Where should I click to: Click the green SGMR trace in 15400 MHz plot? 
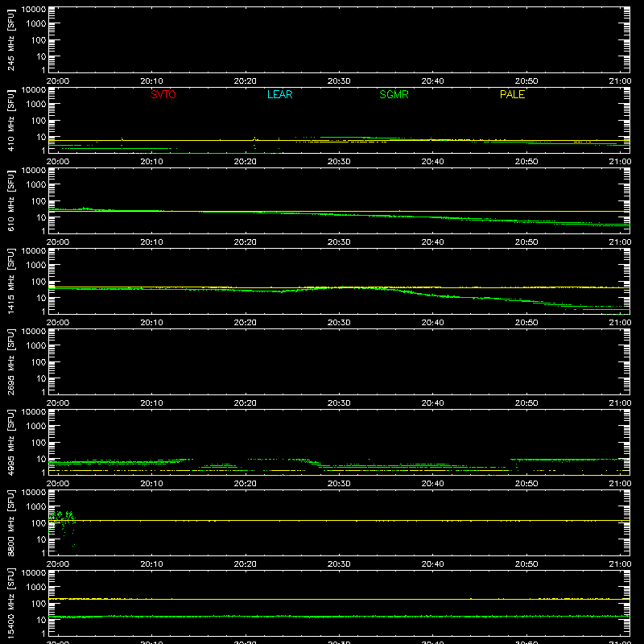339,617
